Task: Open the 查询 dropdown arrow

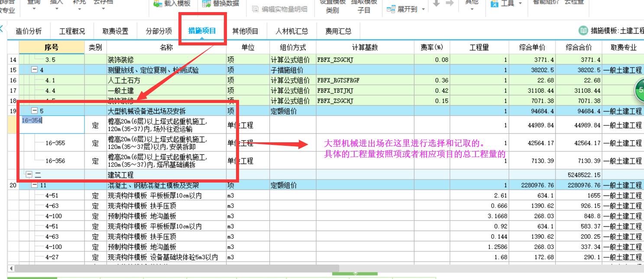Action: click(34, 9)
